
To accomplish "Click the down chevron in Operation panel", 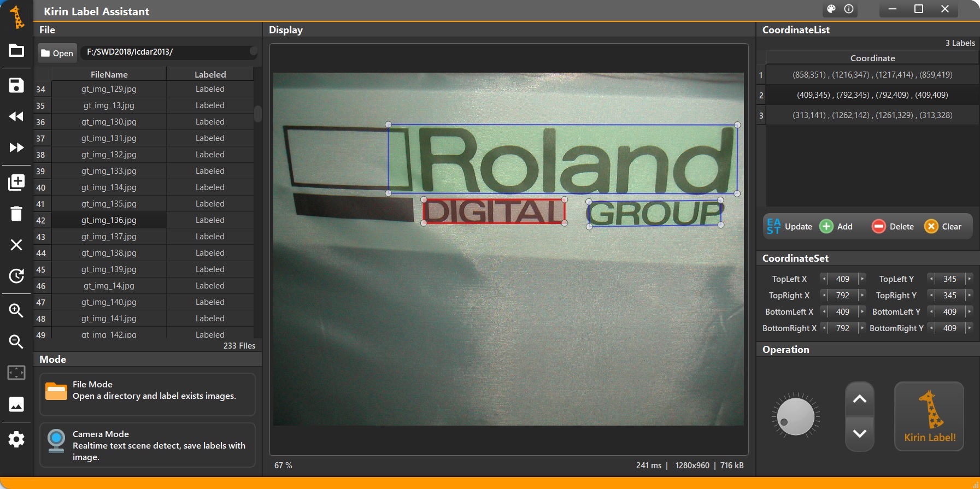I will click(x=860, y=434).
